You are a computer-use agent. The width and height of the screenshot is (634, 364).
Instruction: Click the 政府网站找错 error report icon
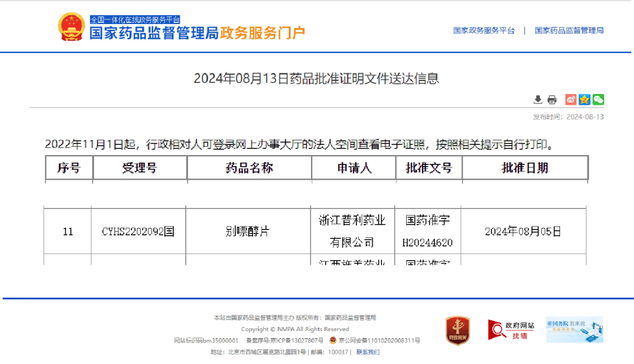click(x=511, y=330)
